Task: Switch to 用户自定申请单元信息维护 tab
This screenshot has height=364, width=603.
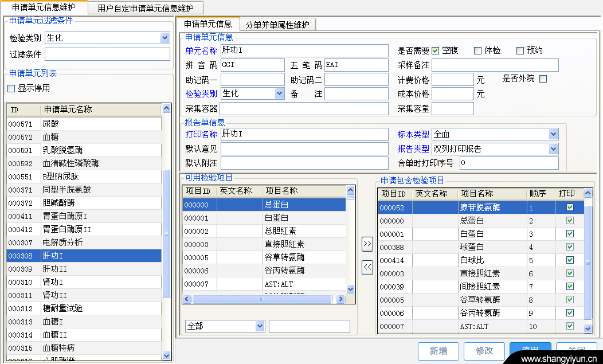Action: [146, 8]
